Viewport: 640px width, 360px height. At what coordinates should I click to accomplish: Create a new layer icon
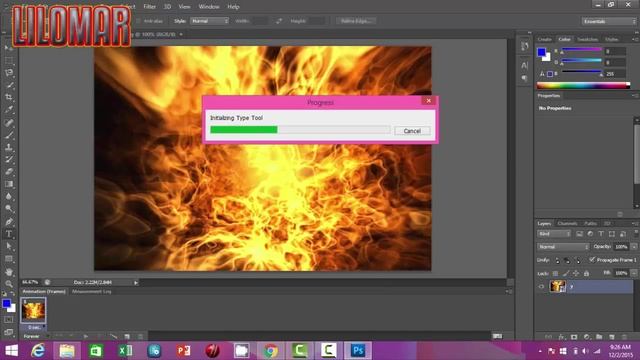pyautogui.click(x=612, y=337)
